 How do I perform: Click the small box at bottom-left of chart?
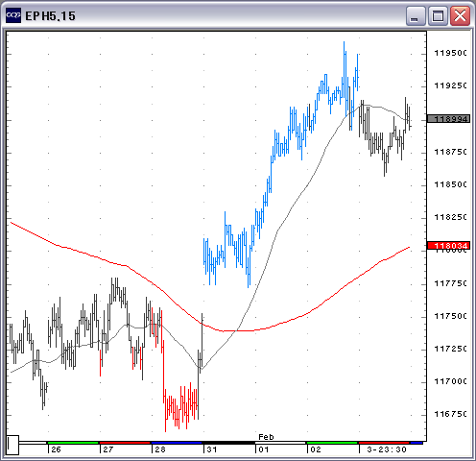[12, 445]
